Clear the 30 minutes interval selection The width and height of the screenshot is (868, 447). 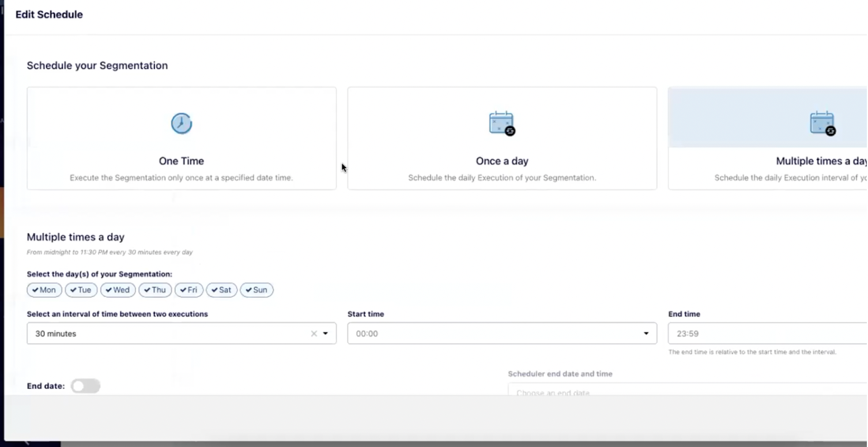(x=314, y=334)
